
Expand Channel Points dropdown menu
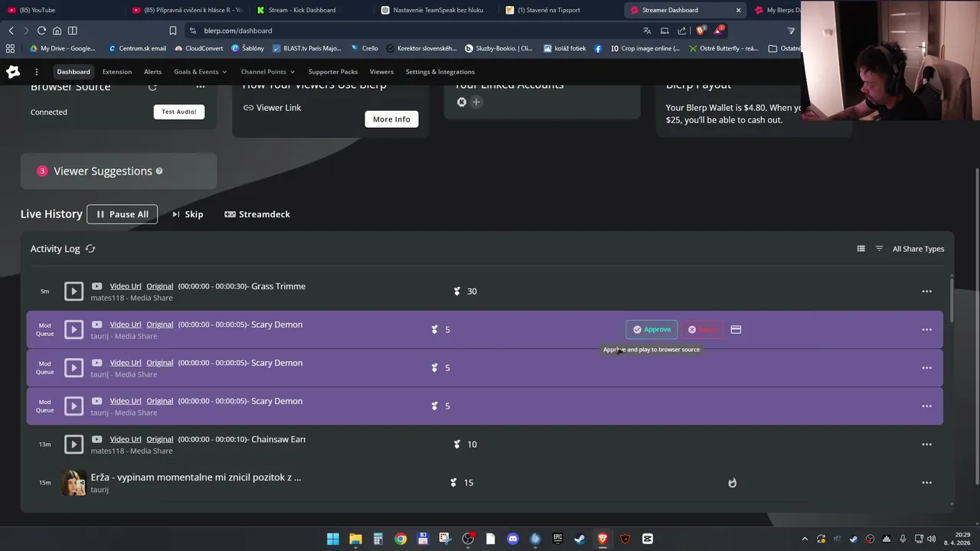coord(268,72)
